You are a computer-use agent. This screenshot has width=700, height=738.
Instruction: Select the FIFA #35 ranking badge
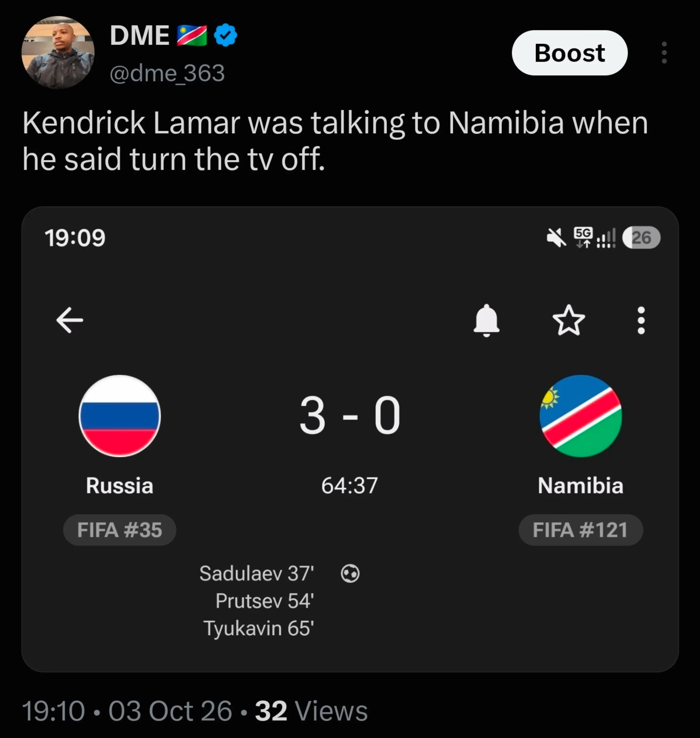(119, 530)
